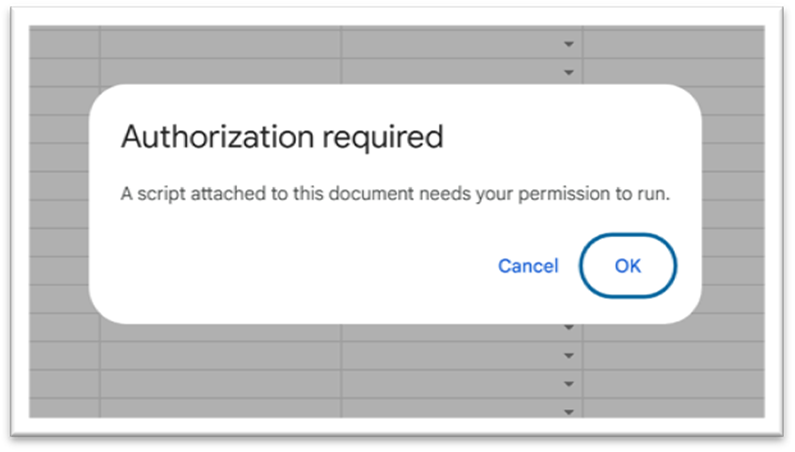Select the second-row cell in the wide second column
The image size is (795, 452).
click(x=220, y=72)
